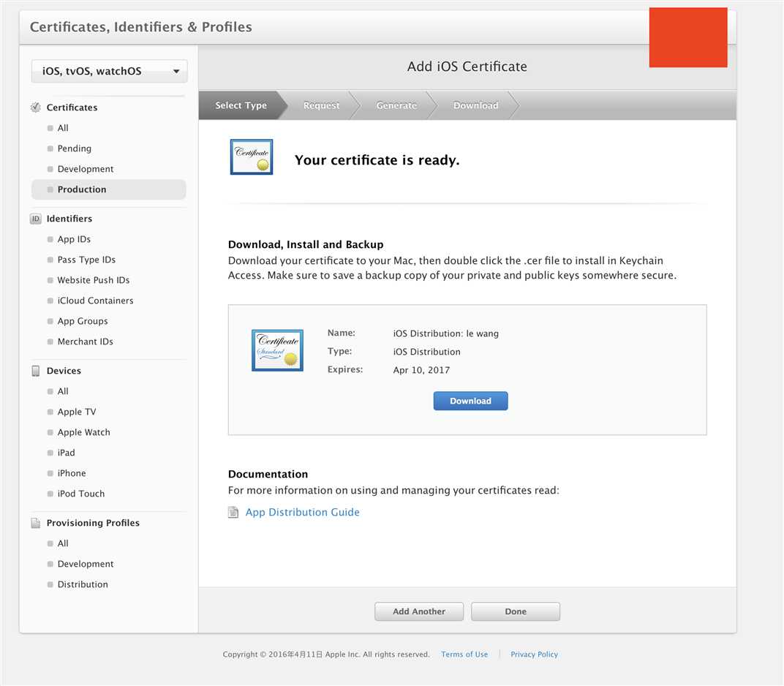Click the Certificate Standard thumbnail in details box
The image size is (784, 686).
277,350
